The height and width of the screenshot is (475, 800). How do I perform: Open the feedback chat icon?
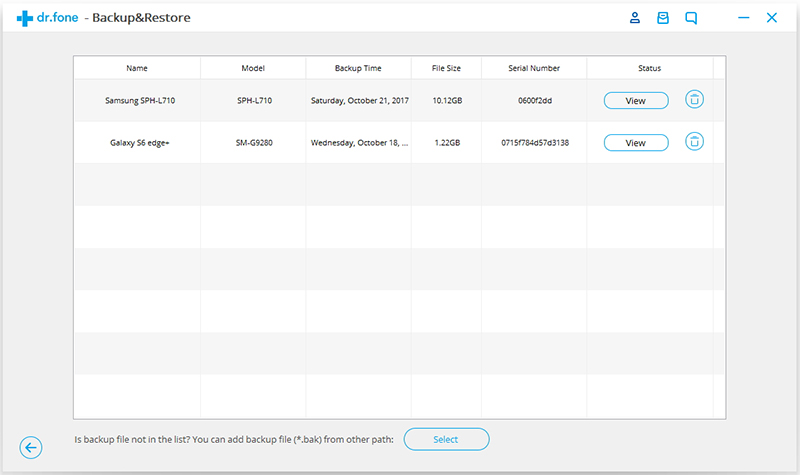click(691, 18)
